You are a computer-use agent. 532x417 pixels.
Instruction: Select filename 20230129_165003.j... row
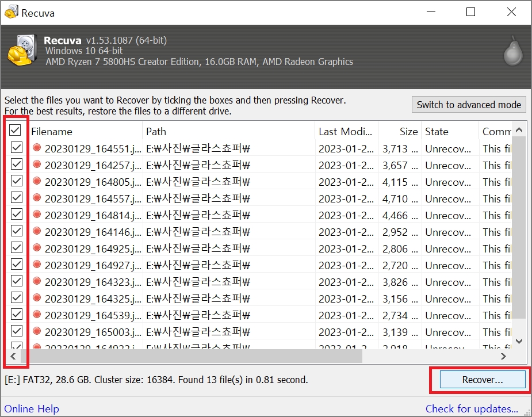93,332
